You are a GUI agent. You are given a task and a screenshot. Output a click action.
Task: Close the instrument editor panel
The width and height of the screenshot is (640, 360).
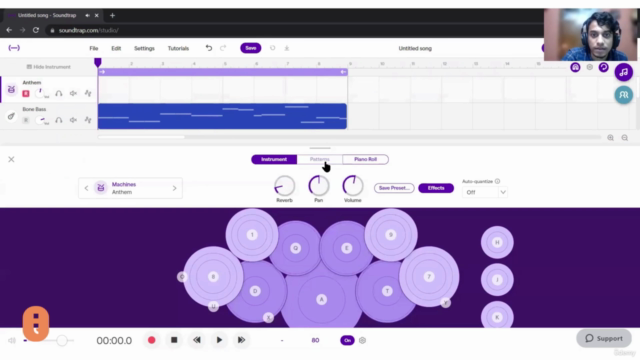(x=11, y=159)
